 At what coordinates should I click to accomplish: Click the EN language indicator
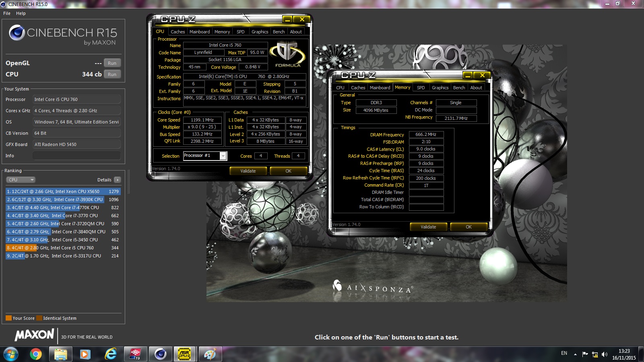click(x=564, y=353)
